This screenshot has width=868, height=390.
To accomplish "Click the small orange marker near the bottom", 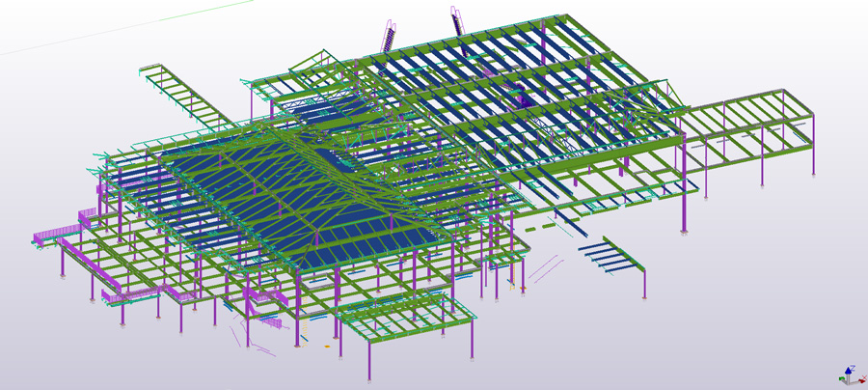I will 328,345.
